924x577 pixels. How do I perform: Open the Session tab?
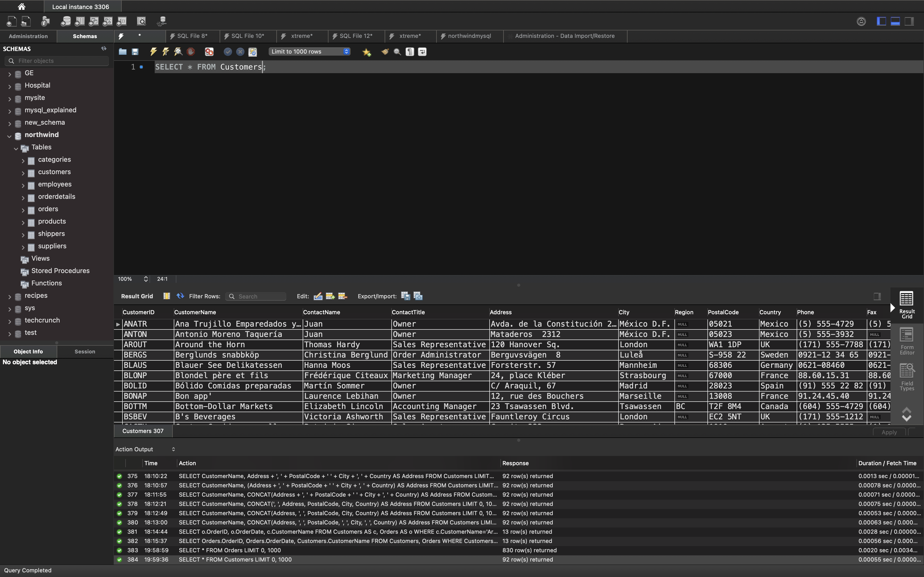point(85,351)
